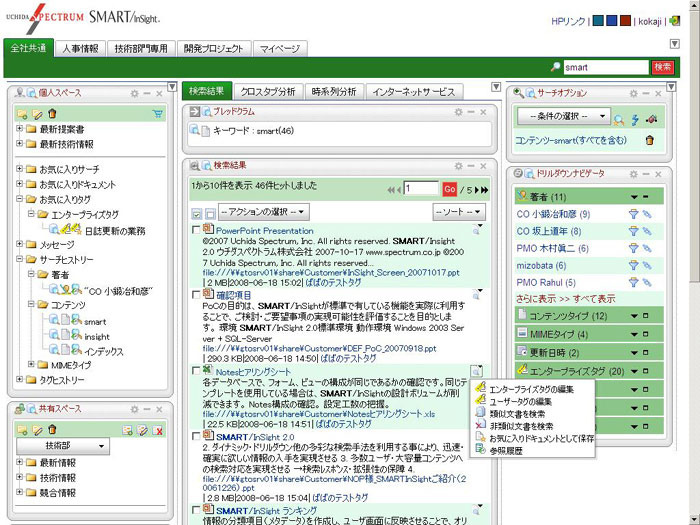Select the blue theme color swatch
The image size is (700, 525).
point(612,21)
